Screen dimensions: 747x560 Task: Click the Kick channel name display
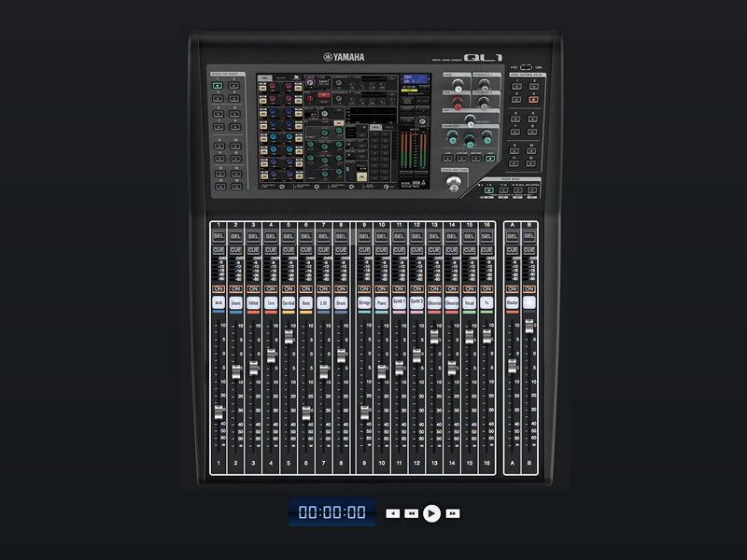pos(218,302)
